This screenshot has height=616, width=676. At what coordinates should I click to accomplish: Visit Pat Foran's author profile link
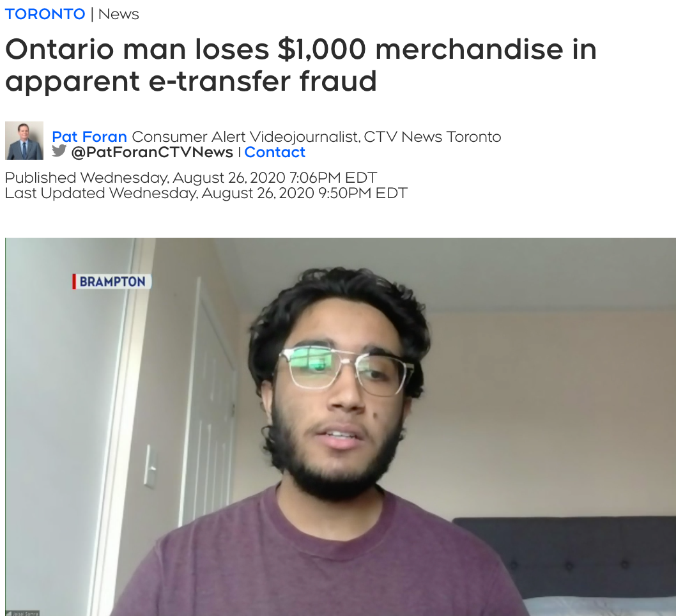click(x=89, y=137)
